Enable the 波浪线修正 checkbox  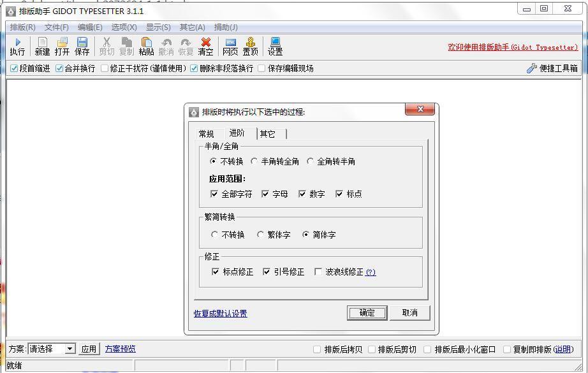[x=318, y=272]
